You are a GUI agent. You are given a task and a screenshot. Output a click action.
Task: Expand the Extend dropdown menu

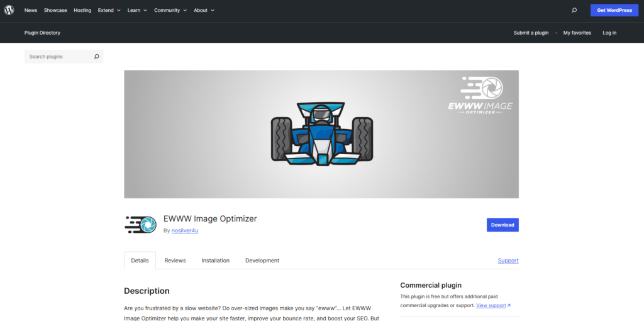[x=109, y=10]
